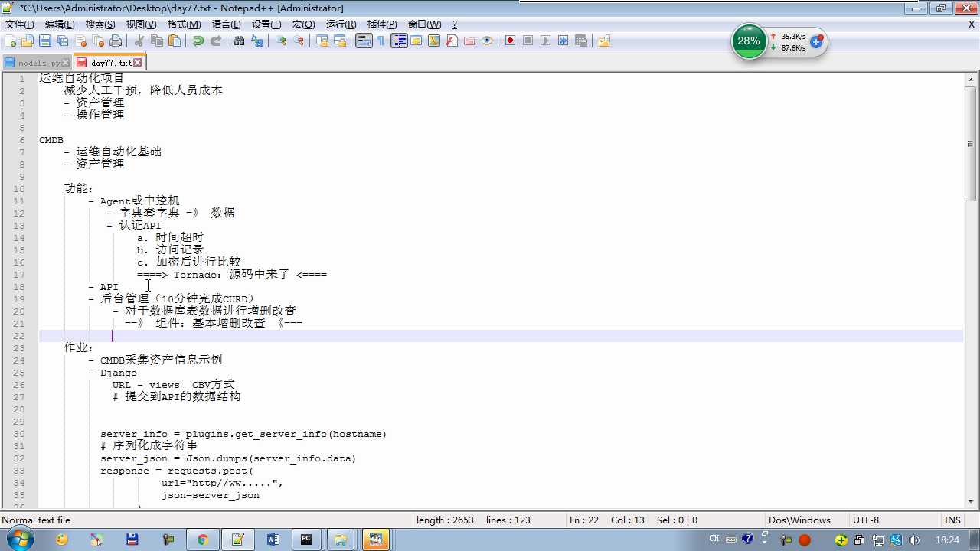Click scrollbar down arrow

971,502
